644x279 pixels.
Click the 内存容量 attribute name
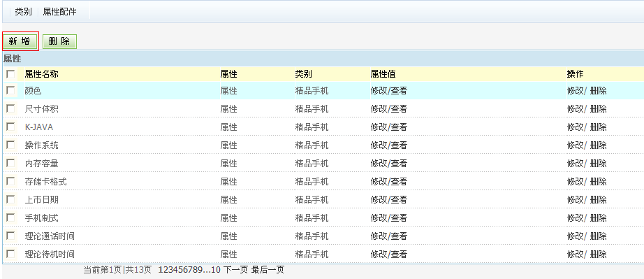coord(41,164)
